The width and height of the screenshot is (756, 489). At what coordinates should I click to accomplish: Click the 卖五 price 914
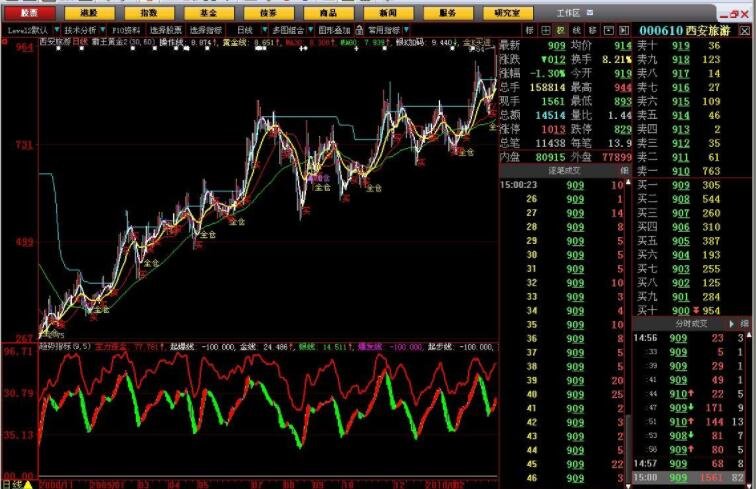tap(681, 115)
